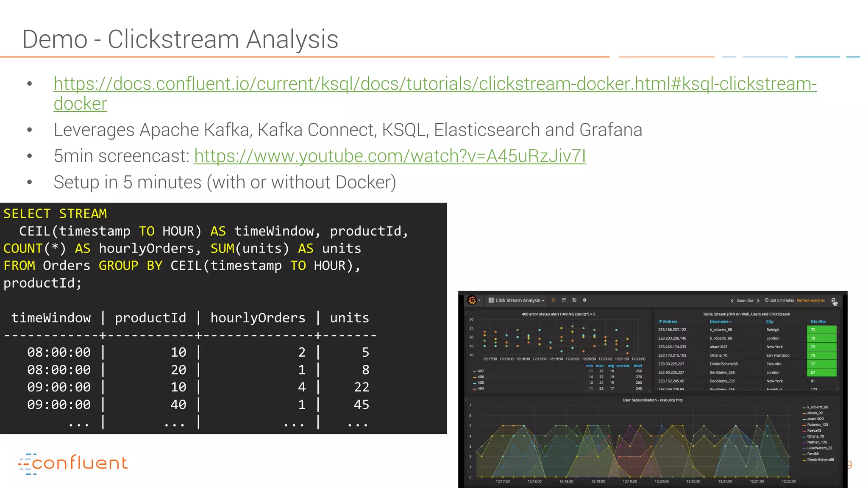Click total value 270 for series 406
This screenshot has height=488, width=868.
[x=639, y=377]
